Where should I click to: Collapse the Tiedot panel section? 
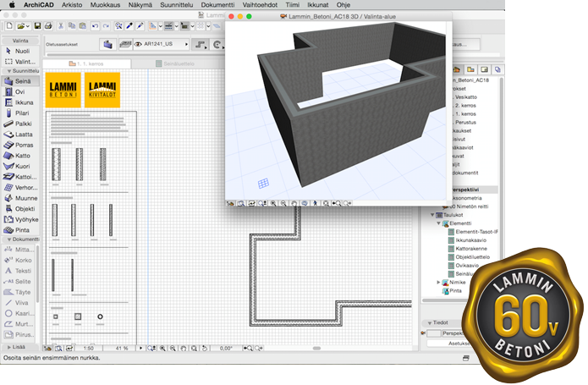point(430,322)
